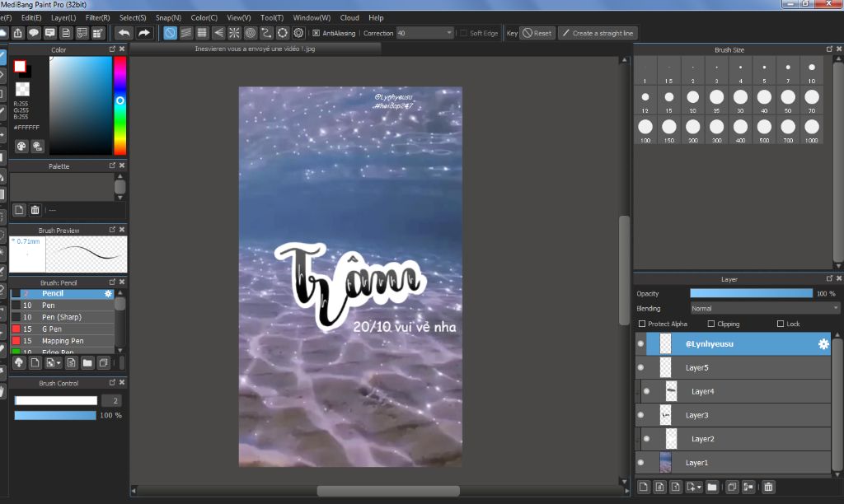The image size is (844, 504).
Task: Undock the Brush Control panel
Action: (x=112, y=382)
